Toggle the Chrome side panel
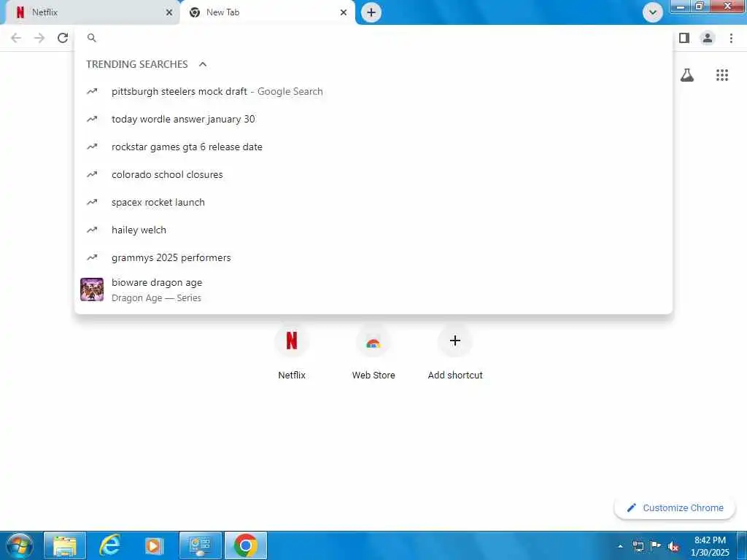The height and width of the screenshot is (560, 747). point(684,38)
